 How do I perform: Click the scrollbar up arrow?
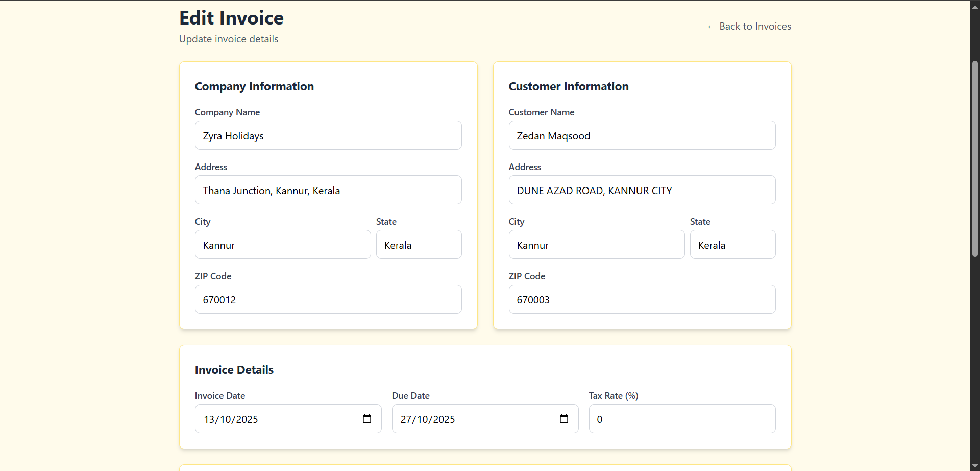point(975,6)
